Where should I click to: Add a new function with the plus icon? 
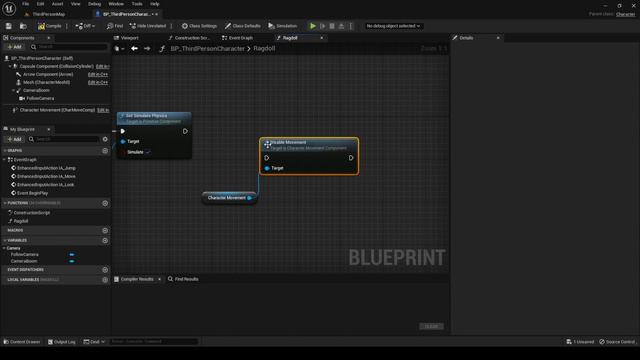coord(105,203)
